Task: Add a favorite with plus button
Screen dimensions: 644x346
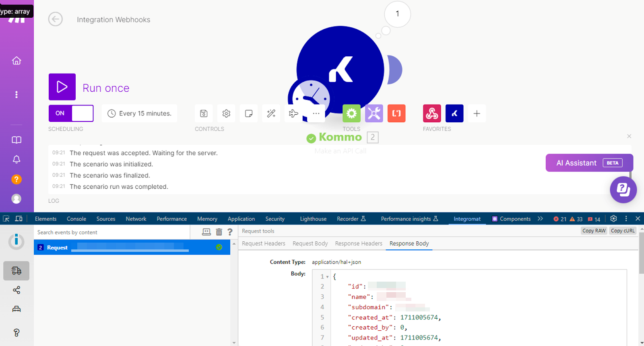Action: tap(477, 113)
